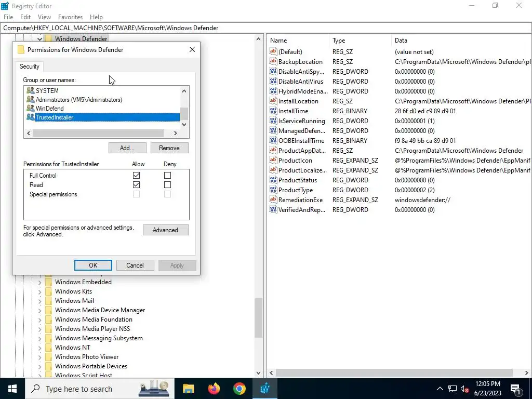Open the Edit menu
This screenshot has height=399, width=532.
click(25, 17)
